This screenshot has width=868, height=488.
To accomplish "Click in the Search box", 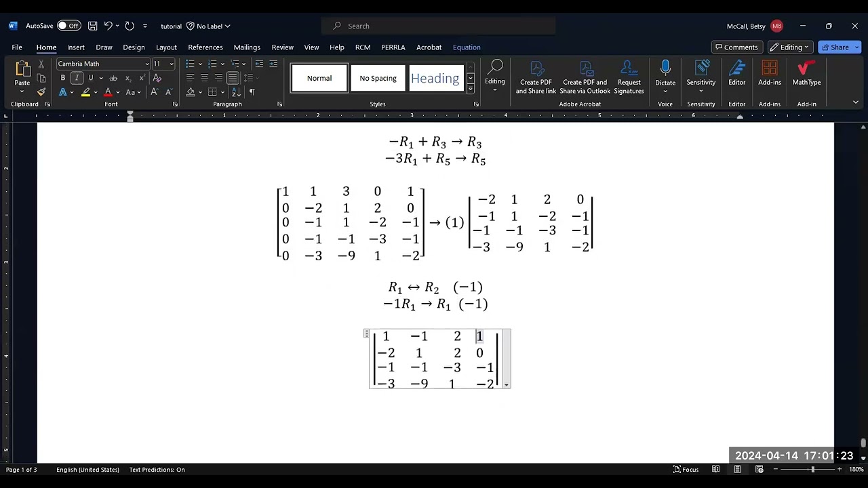I will point(439,26).
